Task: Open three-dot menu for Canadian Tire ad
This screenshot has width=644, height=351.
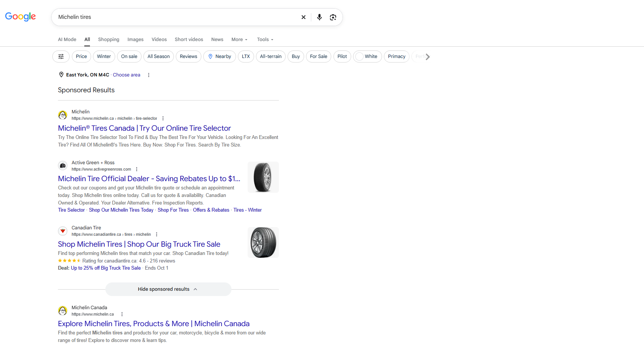Action: [157, 234]
